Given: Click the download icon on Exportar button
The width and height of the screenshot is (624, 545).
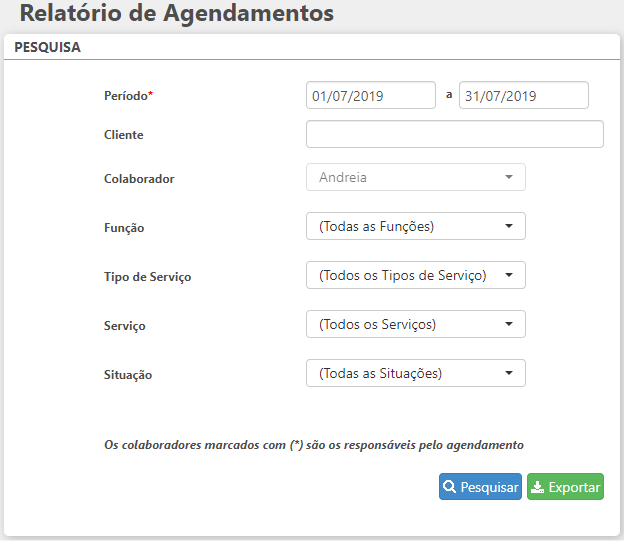Looking at the screenshot, I should [538, 488].
